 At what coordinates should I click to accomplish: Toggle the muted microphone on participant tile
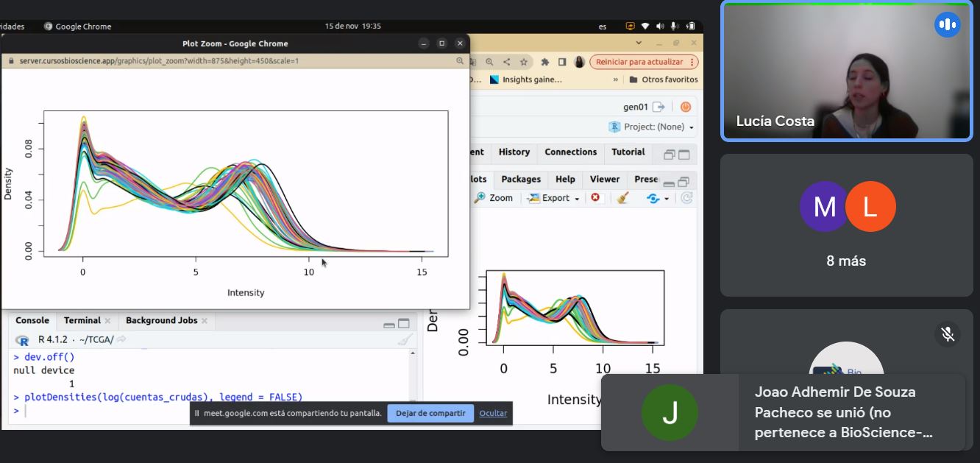(x=948, y=334)
